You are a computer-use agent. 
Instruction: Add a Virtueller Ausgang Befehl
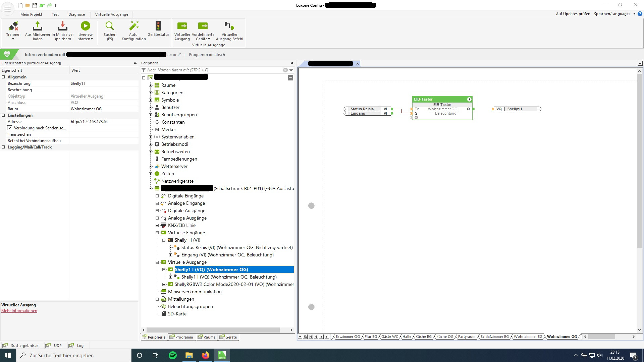tap(229, 26)
